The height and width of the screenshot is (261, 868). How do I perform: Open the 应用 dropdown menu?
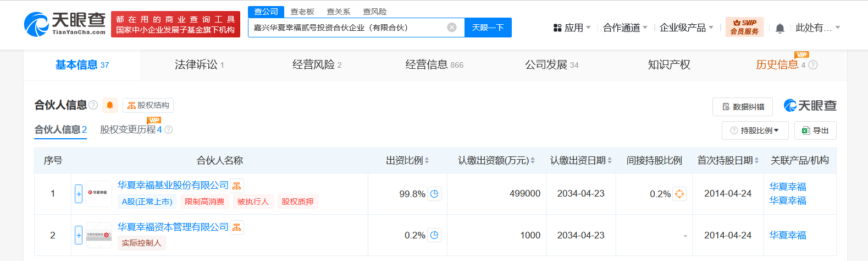tap(572, 28)
